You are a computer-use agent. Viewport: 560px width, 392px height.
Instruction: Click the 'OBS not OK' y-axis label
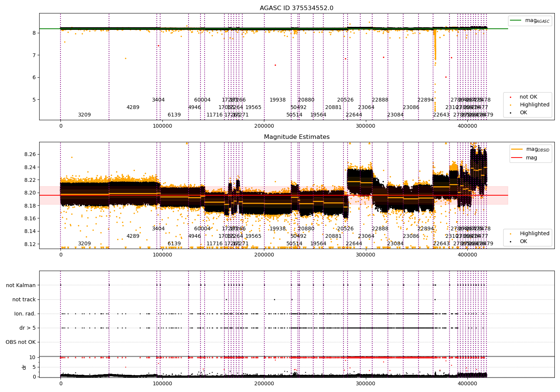(21, 342)
